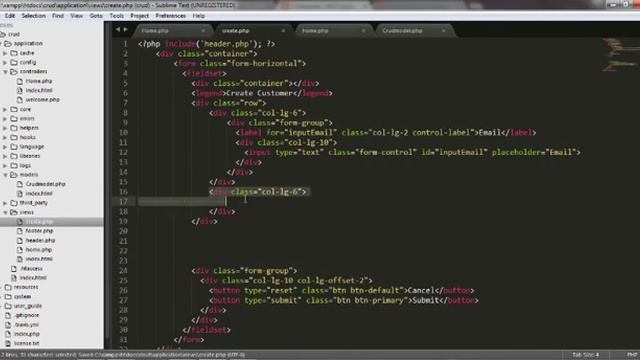This screenshot has height=360, width=640.
Task: Click the word Submit on line 27
Action: (x=425, y=300)
